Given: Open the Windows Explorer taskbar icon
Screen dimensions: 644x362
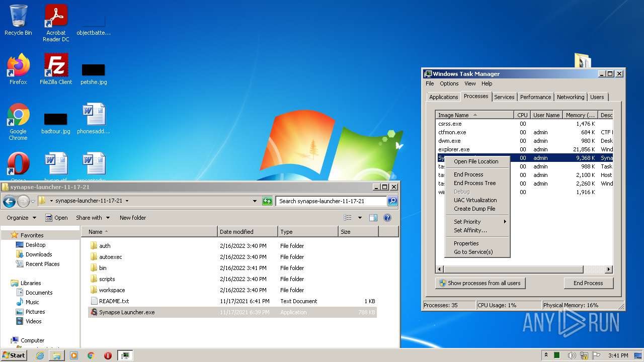Looking at the screenshot, I should pyautogui.click(x=57, y=355).
